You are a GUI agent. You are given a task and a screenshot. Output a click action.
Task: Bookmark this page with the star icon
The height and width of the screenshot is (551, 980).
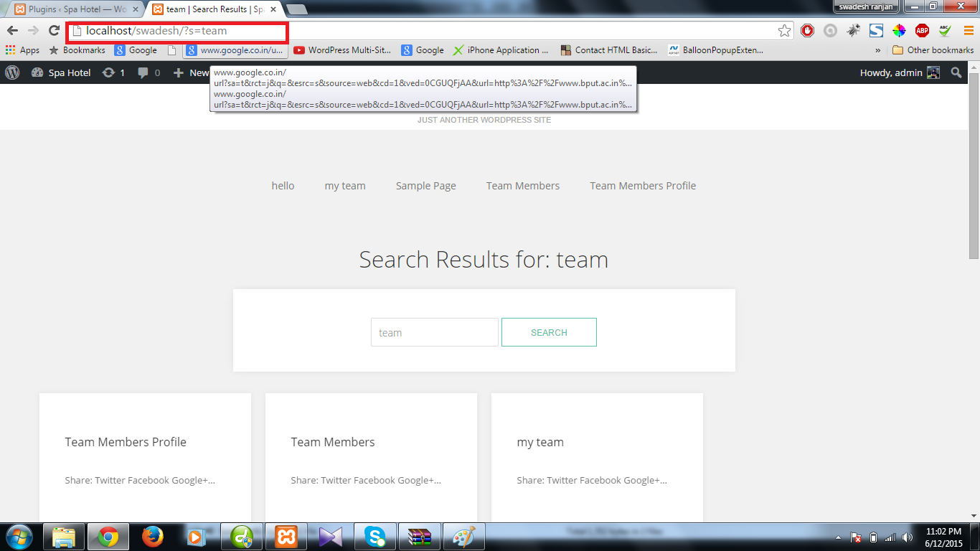click(x=784, y=30)
